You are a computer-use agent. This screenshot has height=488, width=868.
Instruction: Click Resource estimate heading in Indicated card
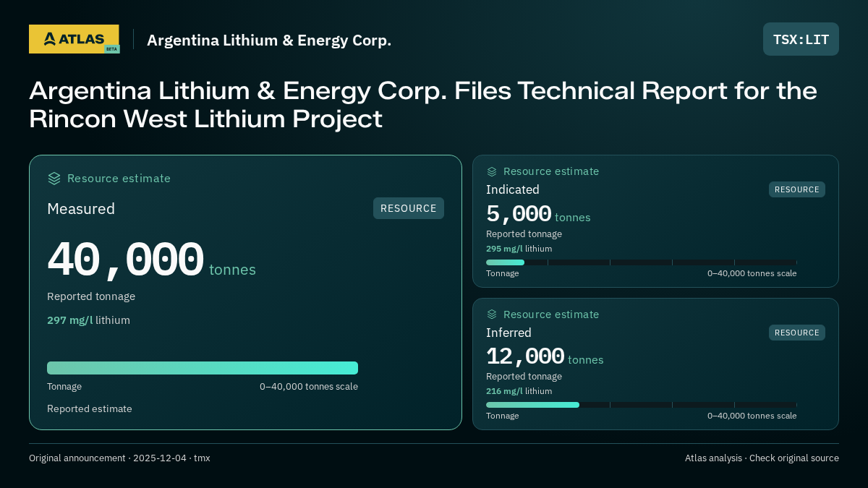[551, 171]
